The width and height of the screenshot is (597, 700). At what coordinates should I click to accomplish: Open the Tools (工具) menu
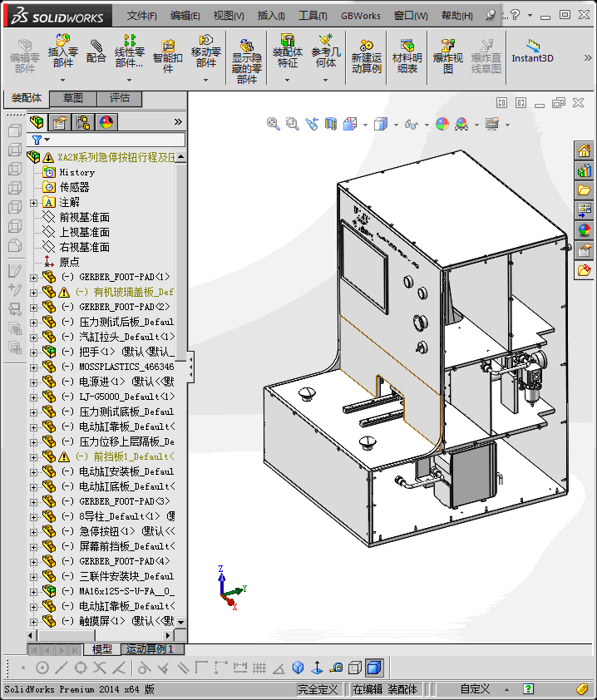coord(313,16)
